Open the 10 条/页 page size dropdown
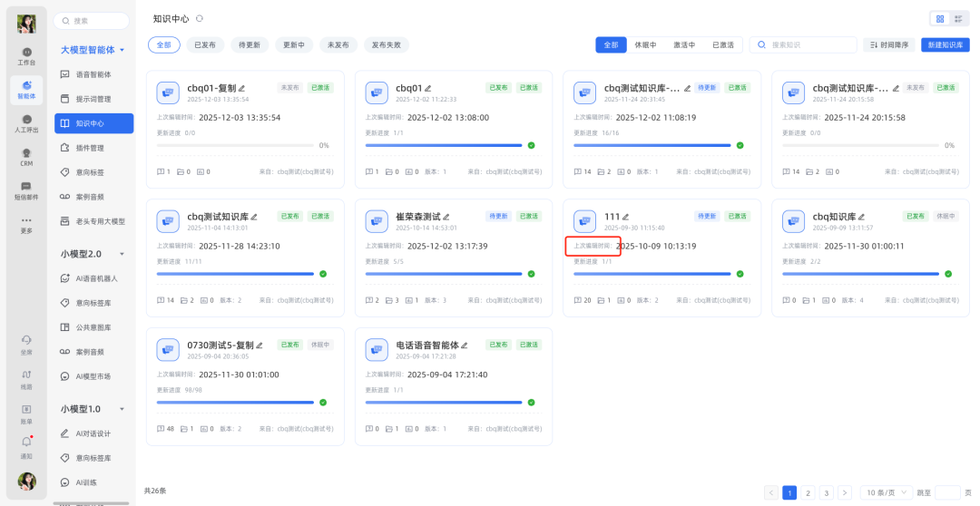Viewport: 980px width, 506px height. click(886, 492)
